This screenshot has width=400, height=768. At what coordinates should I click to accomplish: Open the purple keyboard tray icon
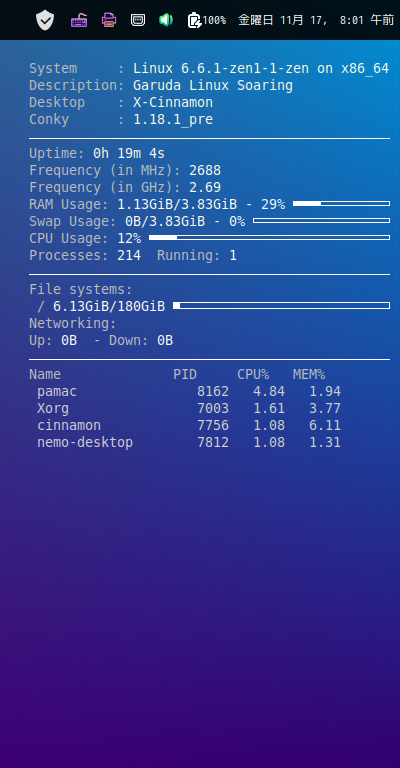point(79,20)
